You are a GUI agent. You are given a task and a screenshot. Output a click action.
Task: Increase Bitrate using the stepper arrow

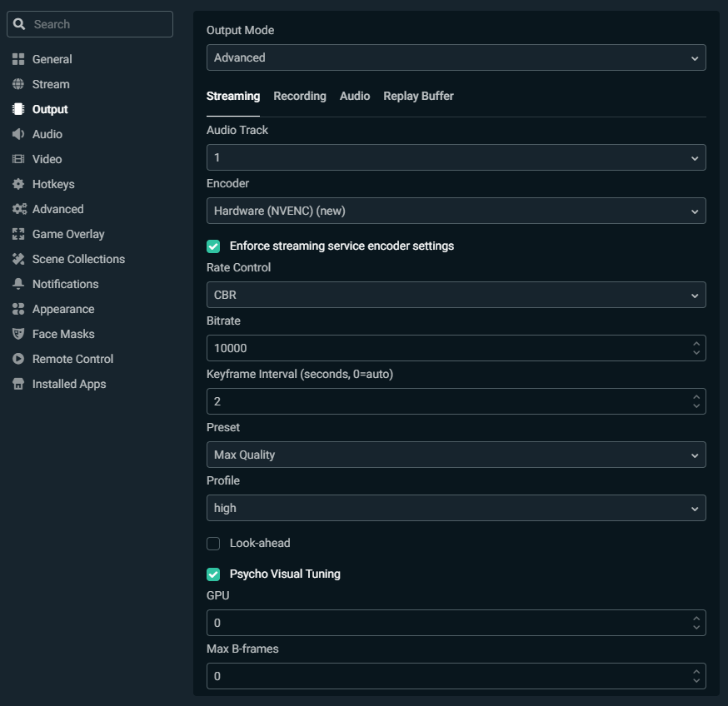(x=697, y=344)
